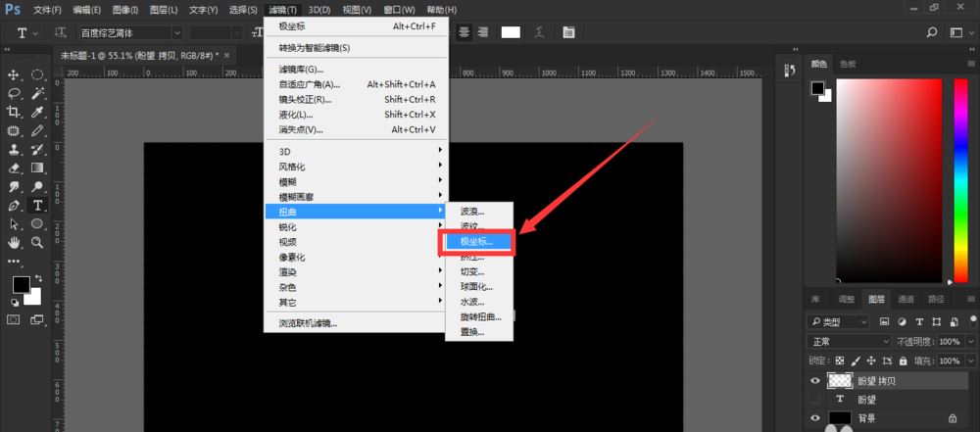Viewport: 980px width, 432px height.
Task: Select the Clone Stamp tool
Action: click(x=14, y=150)
